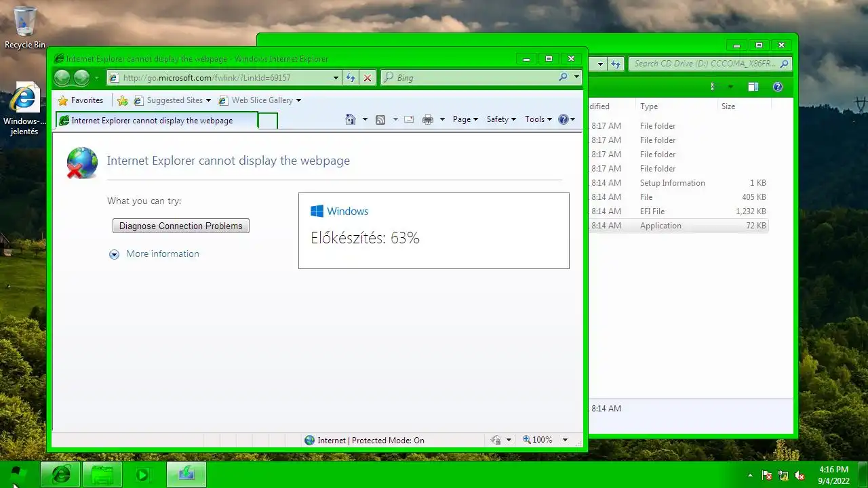Image resolution: width=868 pixels, height=488 pixels.
Task: Click muted volume tray icon
Action: pos(800,475)
